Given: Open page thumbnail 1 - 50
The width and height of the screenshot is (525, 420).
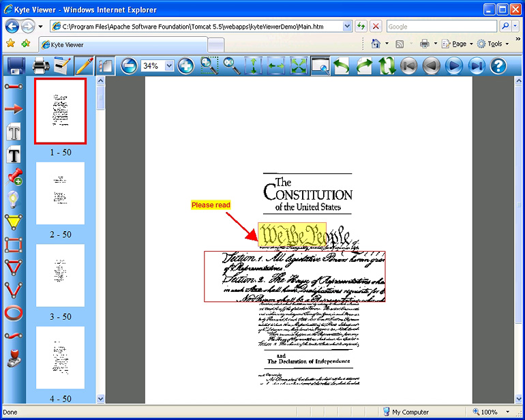Looking at the screenshot, I should click(60, 111).
